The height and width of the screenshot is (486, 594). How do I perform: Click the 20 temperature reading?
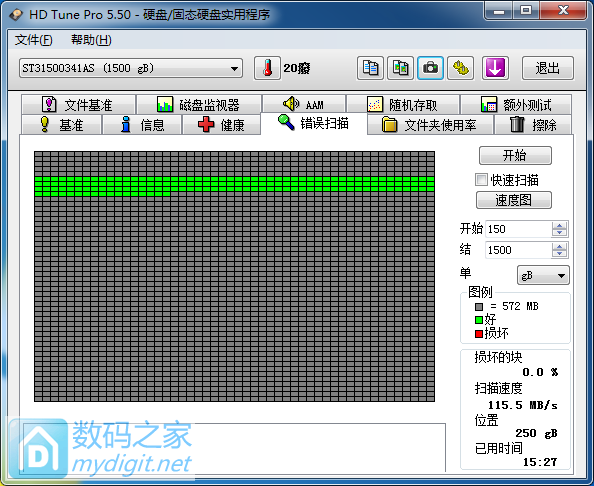[x=297, y=68]
